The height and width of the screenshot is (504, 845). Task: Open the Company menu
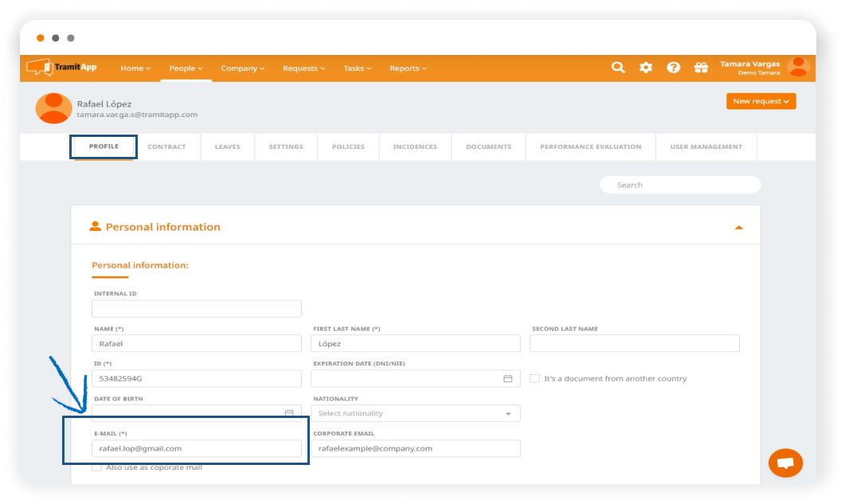coord(242,68)
